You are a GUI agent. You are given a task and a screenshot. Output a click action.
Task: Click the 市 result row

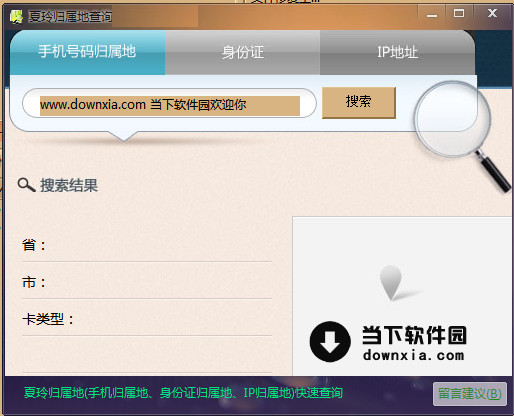click(x=147, y=283)
